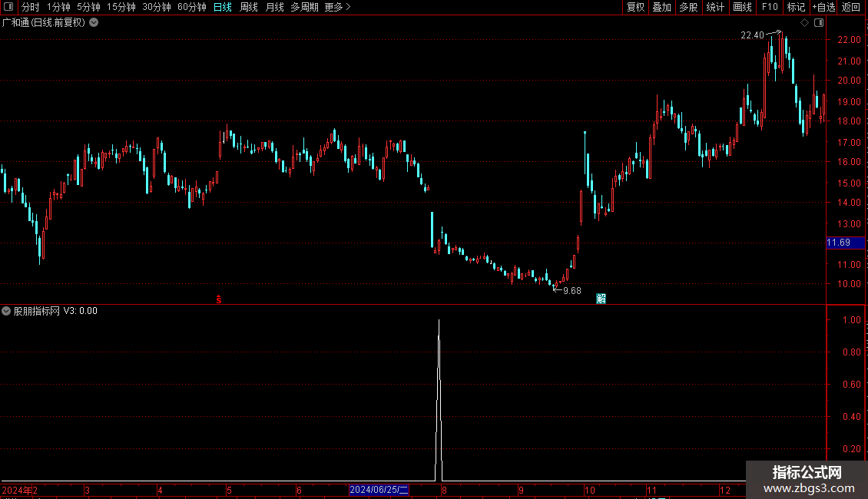This screenshot has width=868, height=499.
Task: Click the 广和通(日线.前复权) chart title
Action: pos(44,22)
